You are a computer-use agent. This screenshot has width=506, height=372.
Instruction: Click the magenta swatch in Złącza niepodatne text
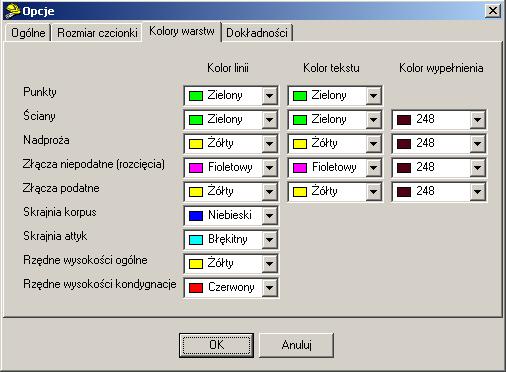[x=300, y=168]
